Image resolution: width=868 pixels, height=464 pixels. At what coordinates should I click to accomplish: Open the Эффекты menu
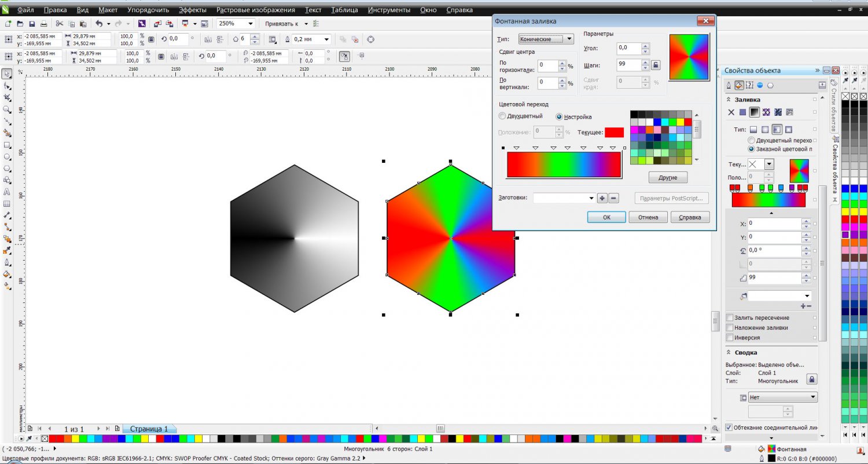193,10
